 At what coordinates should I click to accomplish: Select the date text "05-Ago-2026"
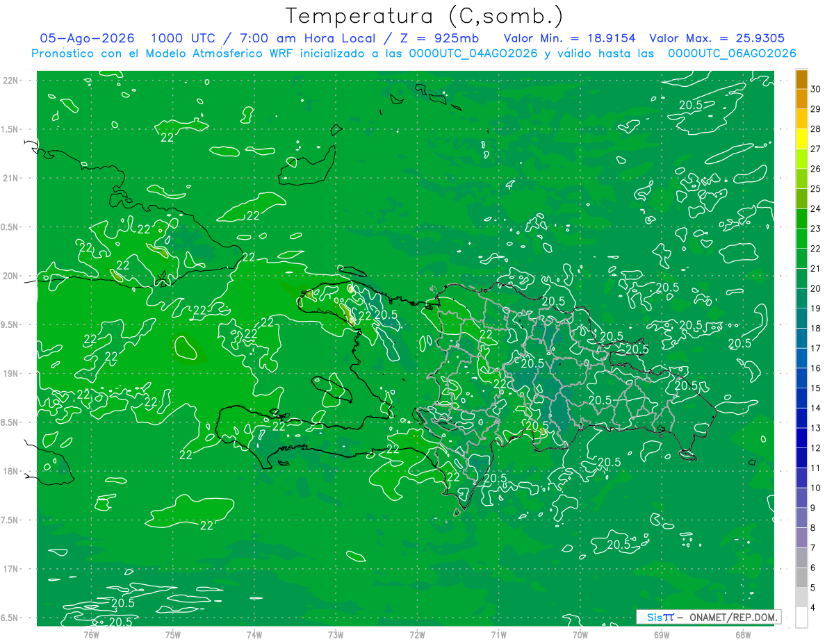pyautogui.click(x=87, y=38)
